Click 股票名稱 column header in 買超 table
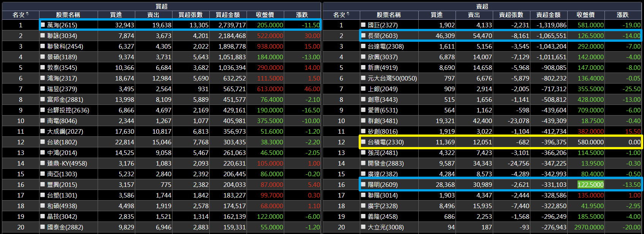 click(68, 15)
